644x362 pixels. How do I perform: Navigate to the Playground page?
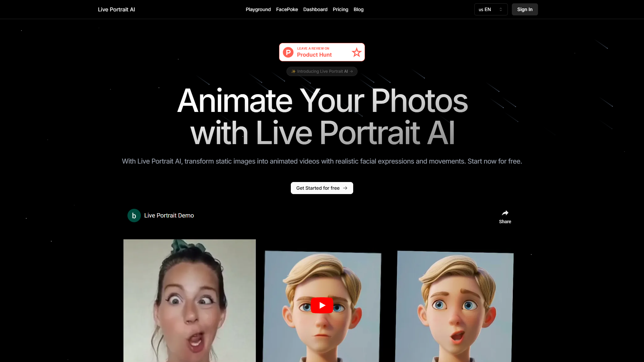point(258,9)
